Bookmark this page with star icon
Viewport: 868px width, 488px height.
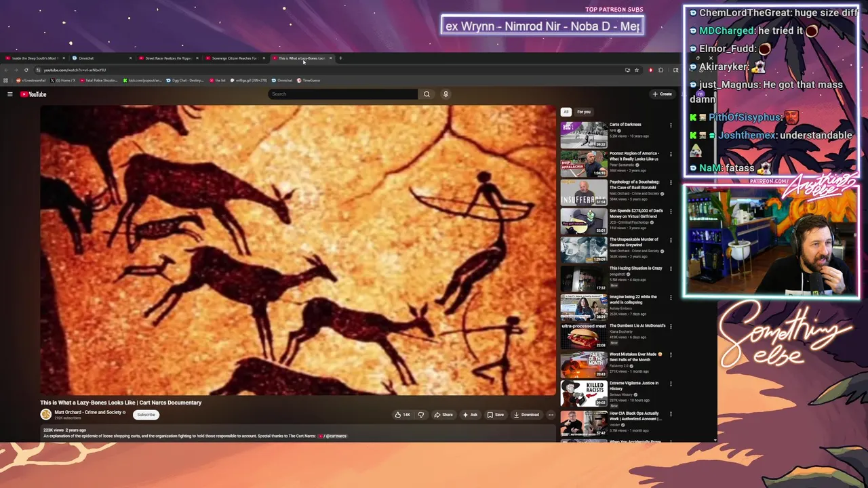(637, 70)
